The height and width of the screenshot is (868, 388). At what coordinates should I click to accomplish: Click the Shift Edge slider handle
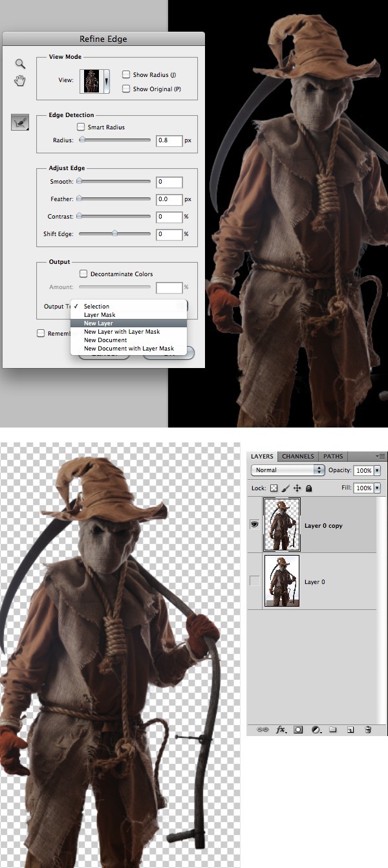click(x=114, y=233)
